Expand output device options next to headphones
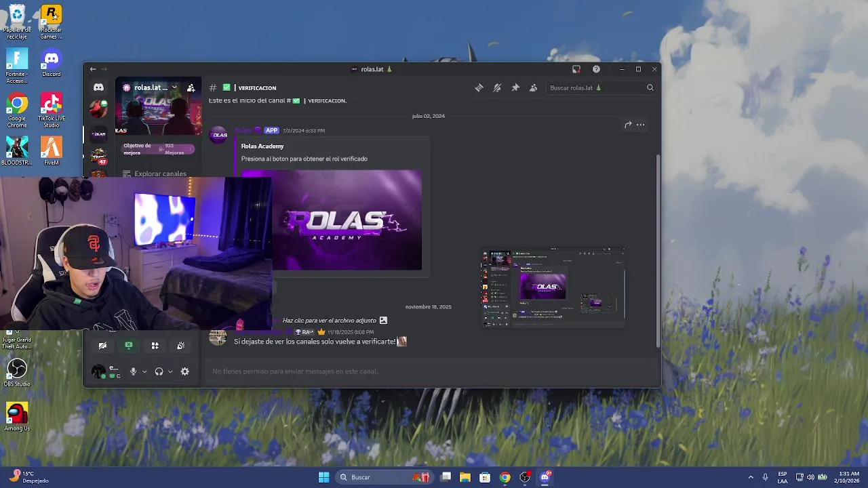The image size is (868, 488). point(170,371)
